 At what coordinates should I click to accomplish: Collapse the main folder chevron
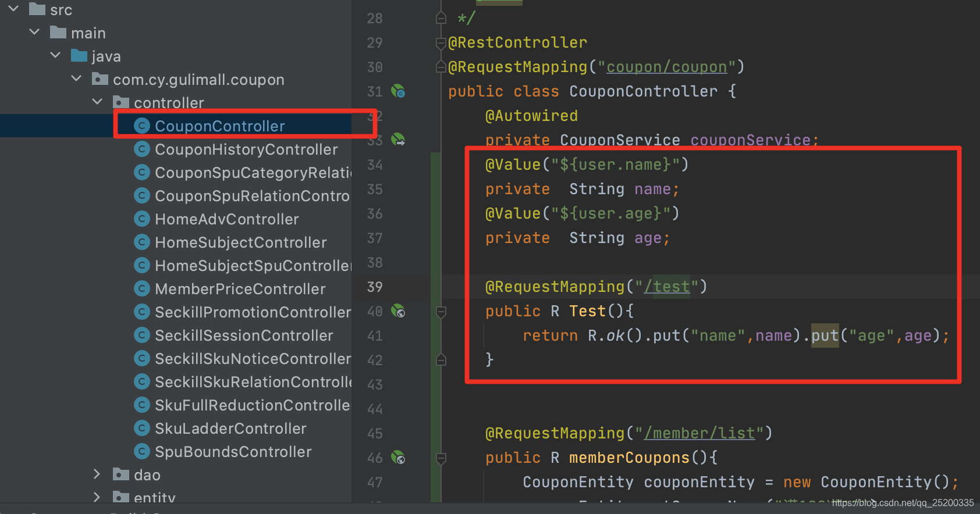34,32
